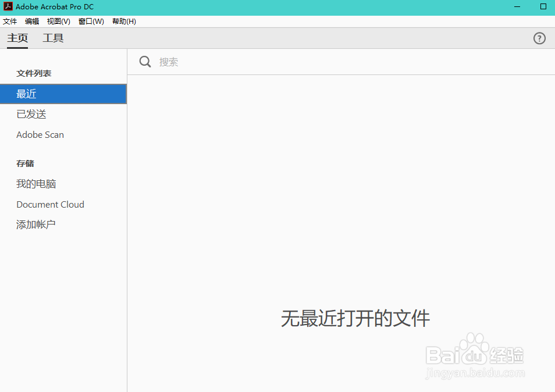Image resolution: width=555 pixels, height=392 pixels.
Task: Open the 编辑 menu
Action: click(x=32, y=22)
